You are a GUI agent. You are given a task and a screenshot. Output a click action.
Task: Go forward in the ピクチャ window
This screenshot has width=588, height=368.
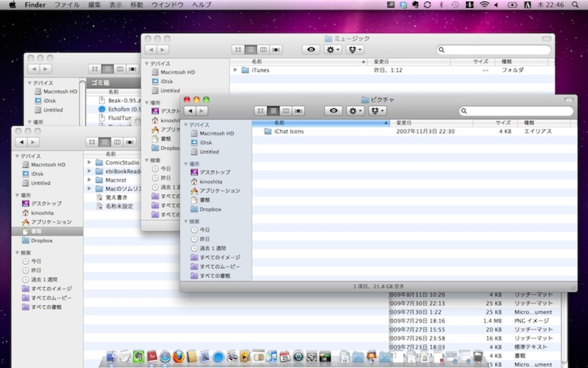click(x=202, y=111)
